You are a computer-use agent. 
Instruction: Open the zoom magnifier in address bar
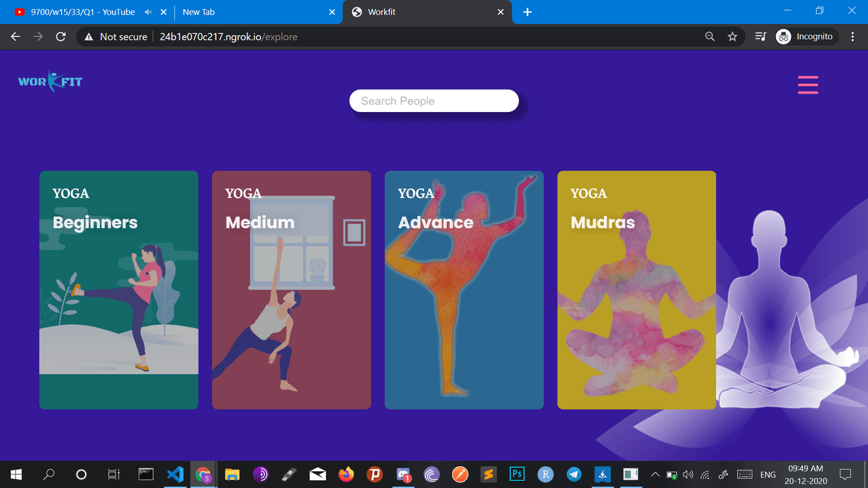point(710,37)
